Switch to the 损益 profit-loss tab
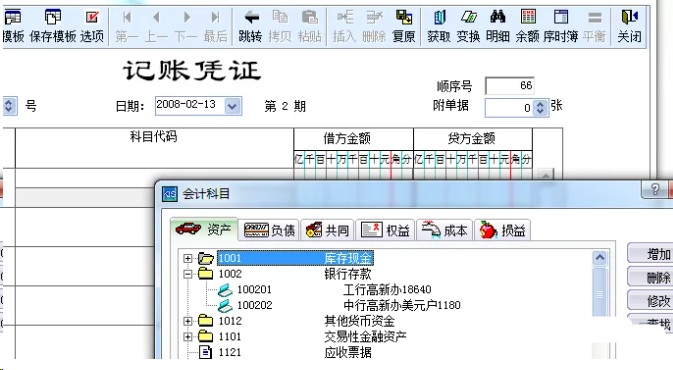 click(x=502, y=230)
